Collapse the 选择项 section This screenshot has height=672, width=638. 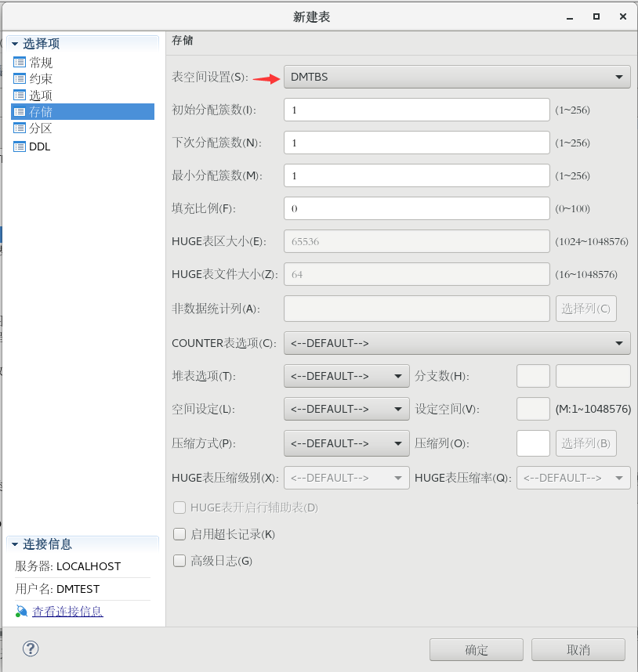(15, 44)
